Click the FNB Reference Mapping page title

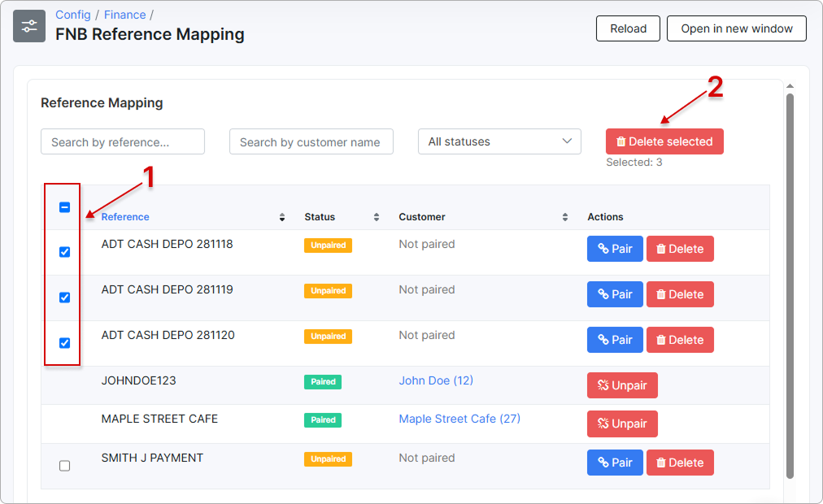tap(150, 34)
